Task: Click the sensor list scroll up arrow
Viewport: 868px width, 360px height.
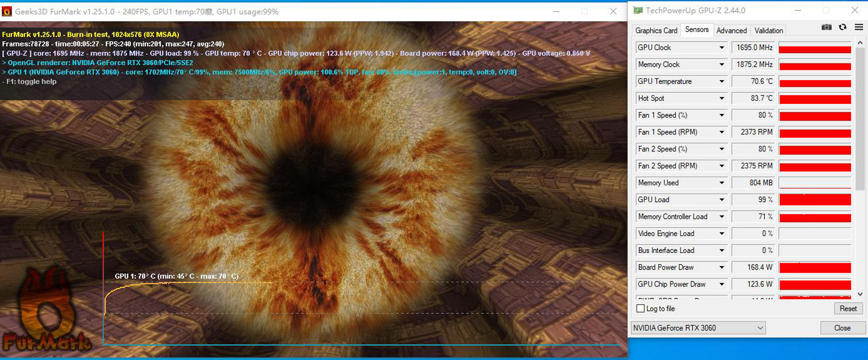Action: tap(860, 42)
